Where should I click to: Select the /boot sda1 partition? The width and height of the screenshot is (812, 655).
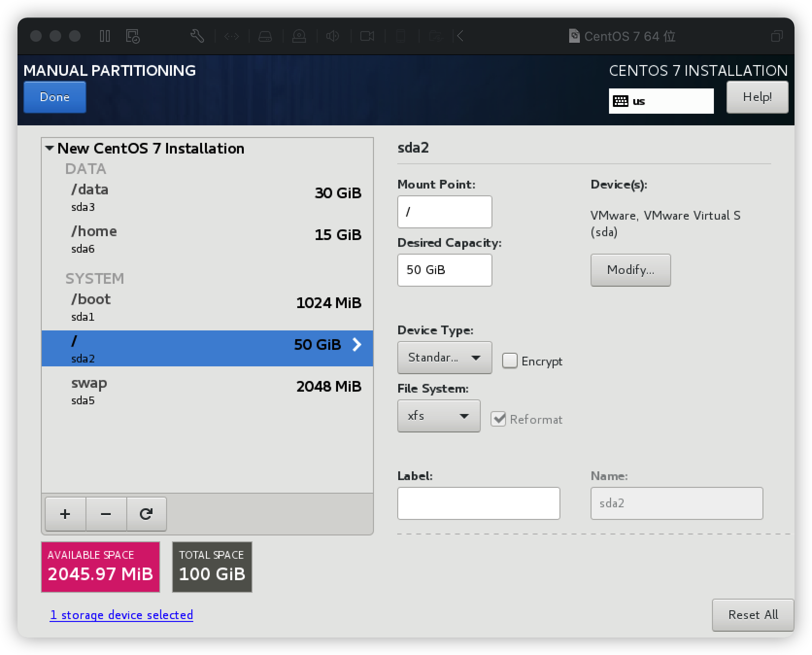[x=207, y=307]
